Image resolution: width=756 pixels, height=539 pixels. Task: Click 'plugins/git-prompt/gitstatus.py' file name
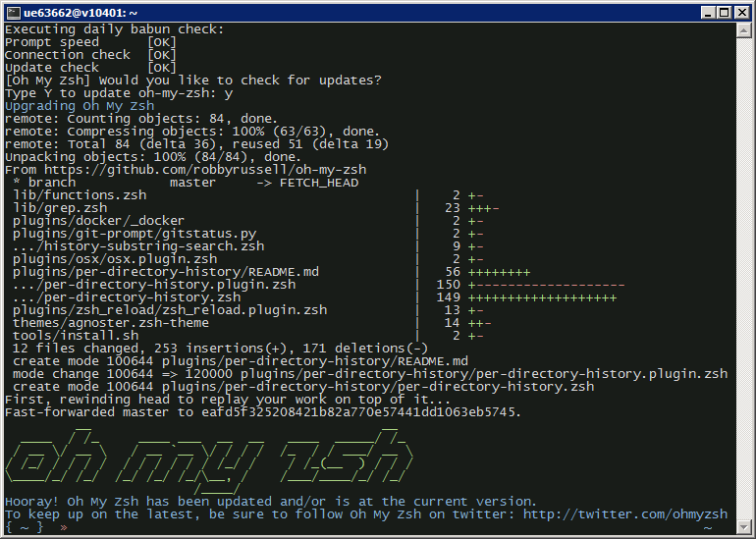pyautogui.click(x=135, y=234)
